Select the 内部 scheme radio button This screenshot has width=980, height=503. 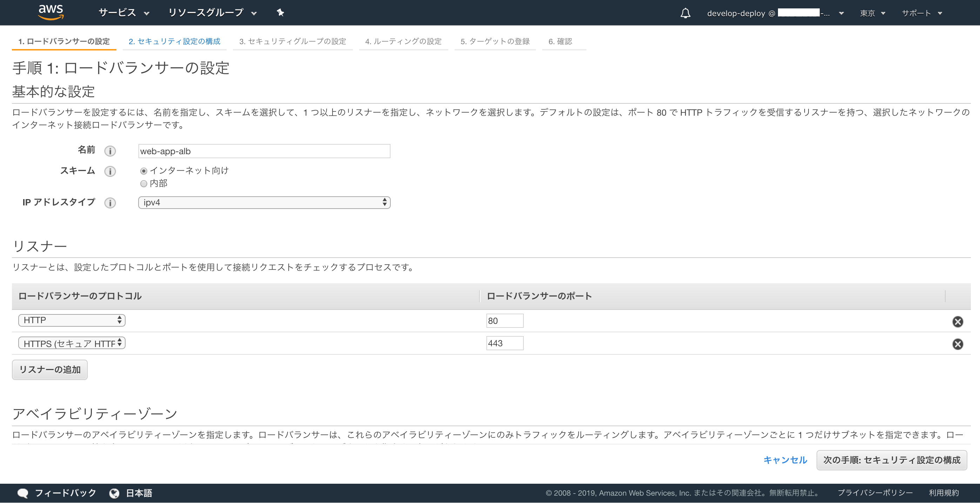[143, 184]
